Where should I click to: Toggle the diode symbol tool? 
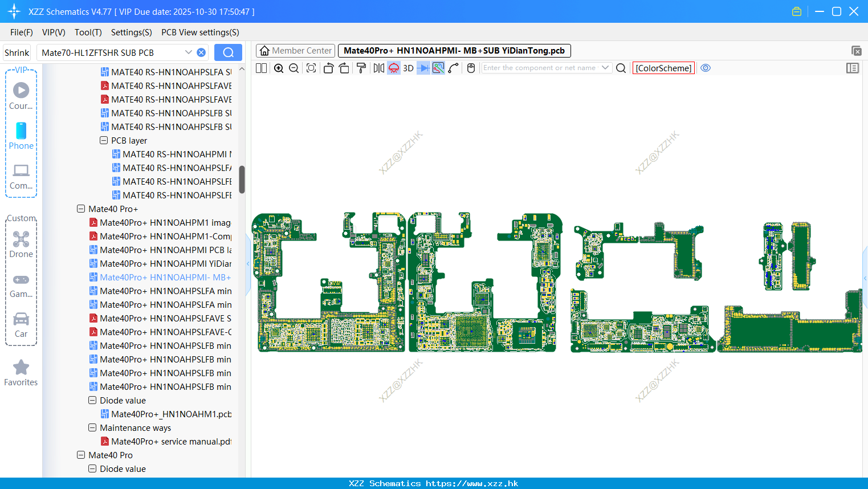click(x=423, y=68)
